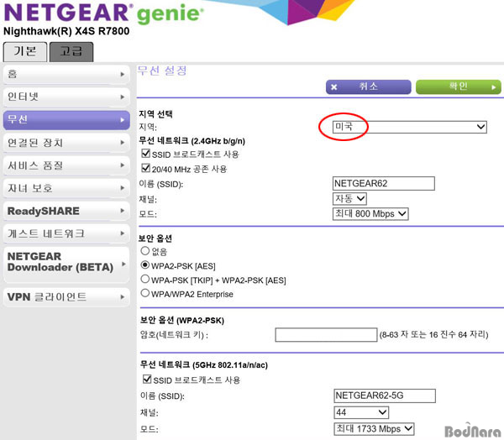
Task: Open the 인터넷 menu item
Action: (66, 97)
